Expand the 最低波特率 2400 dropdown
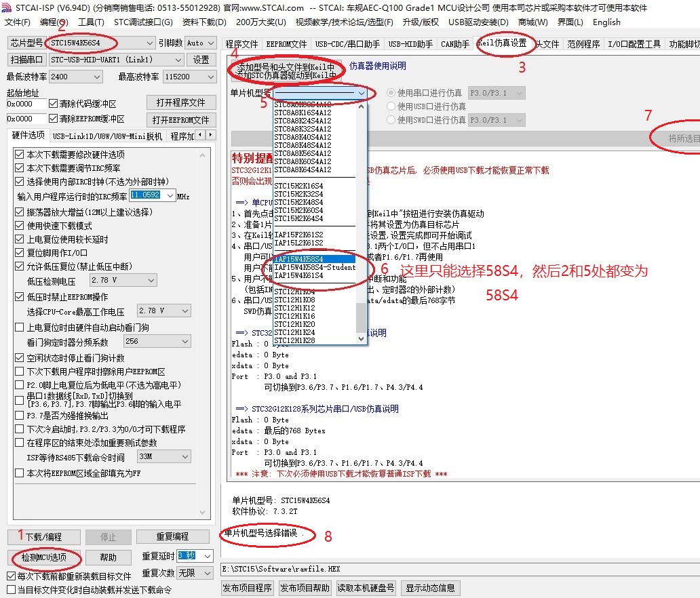The height and width of the screenshot is (598, 700). (97, 77)
